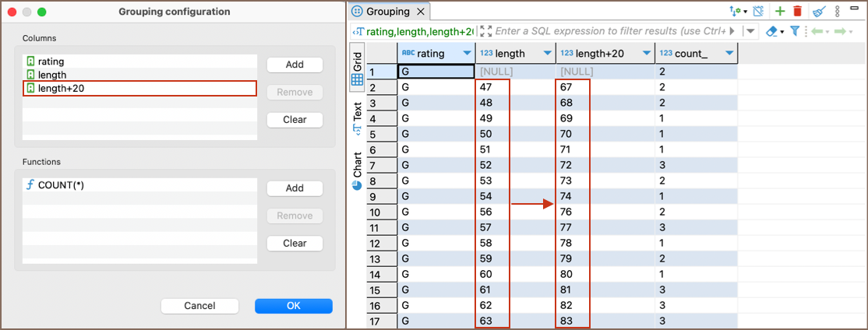The width and height of the screenshot is (868, 330).
Task: Click the eraser clear filter icon
Action: click(x=771, y=31)
